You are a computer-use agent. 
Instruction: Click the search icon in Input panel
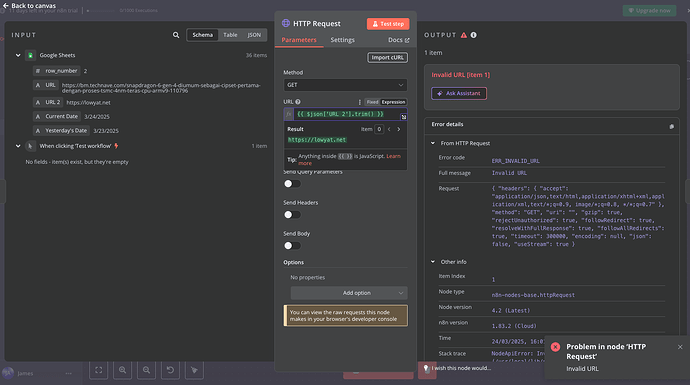176,35
